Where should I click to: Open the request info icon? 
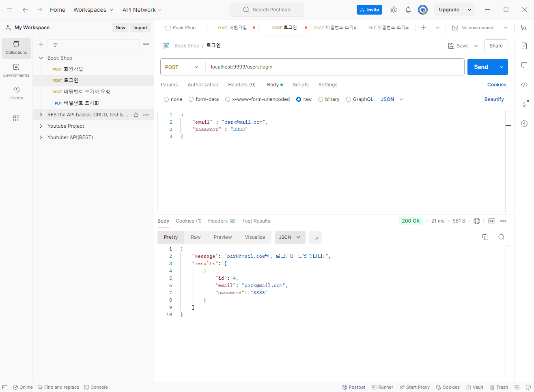(x=524, y=124)
